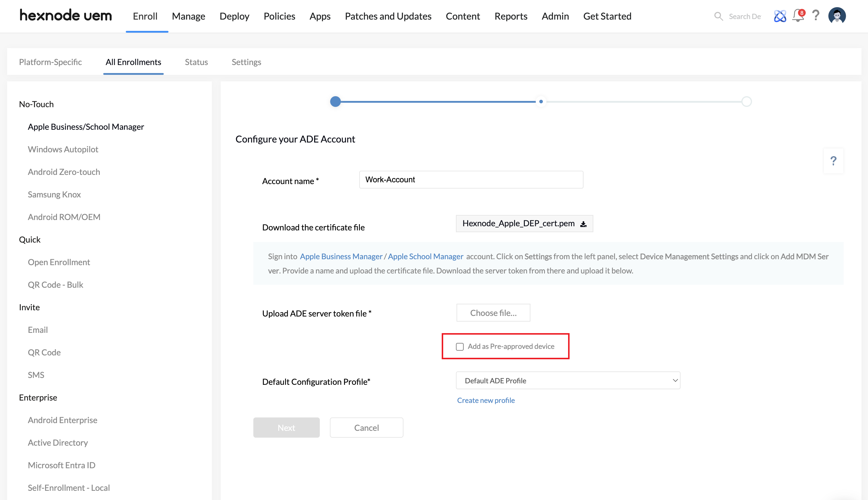Select Open Enrollment option
The height and width of the screenshot is (500, 868).
59,262
